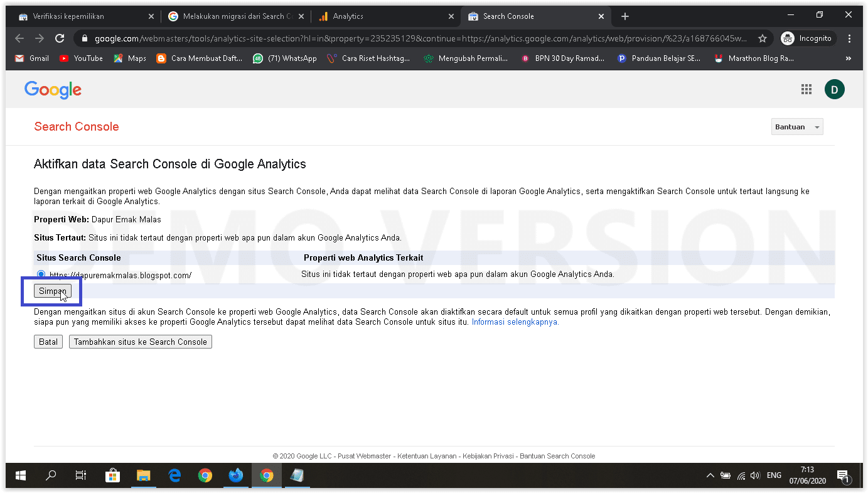The height and width of the screenshot is (493, 868).
Task: Close the Analytics tab
Action: point(451,16)
